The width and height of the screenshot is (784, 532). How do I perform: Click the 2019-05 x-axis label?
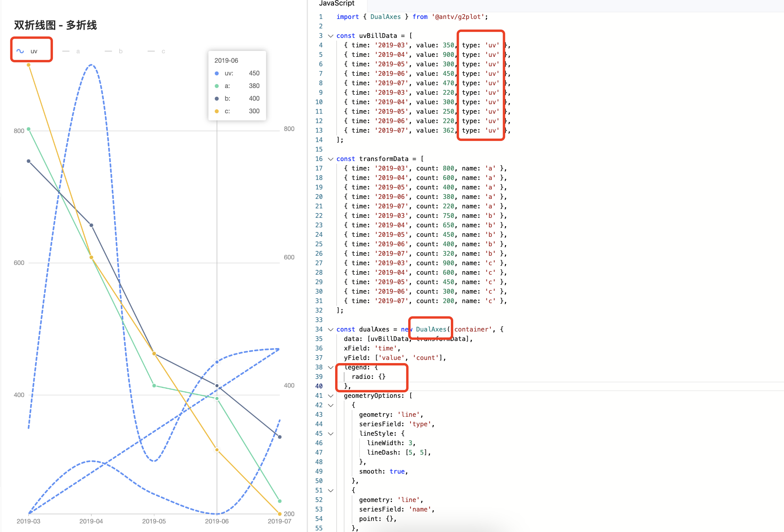154,521
